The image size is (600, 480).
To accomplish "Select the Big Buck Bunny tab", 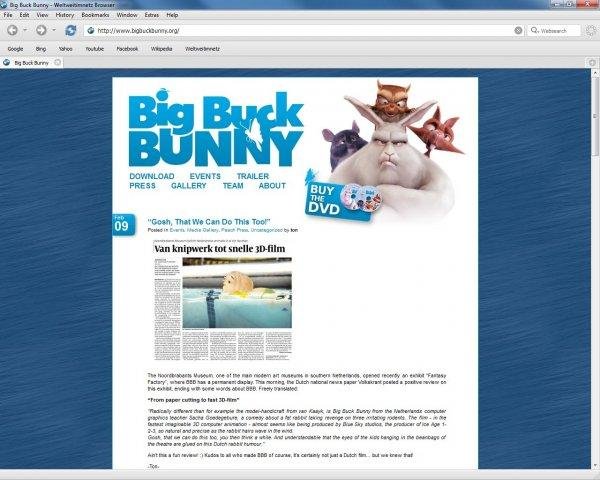I will pos(31,63).
